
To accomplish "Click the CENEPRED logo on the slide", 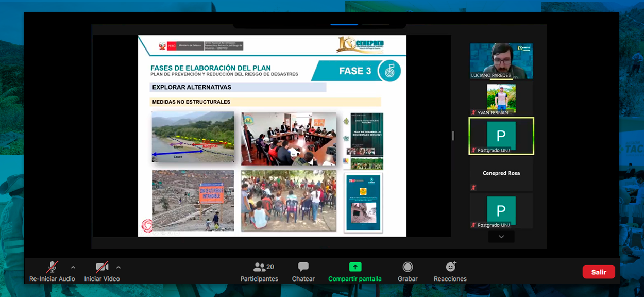I will pyautogui.click(x=361, y=45).
